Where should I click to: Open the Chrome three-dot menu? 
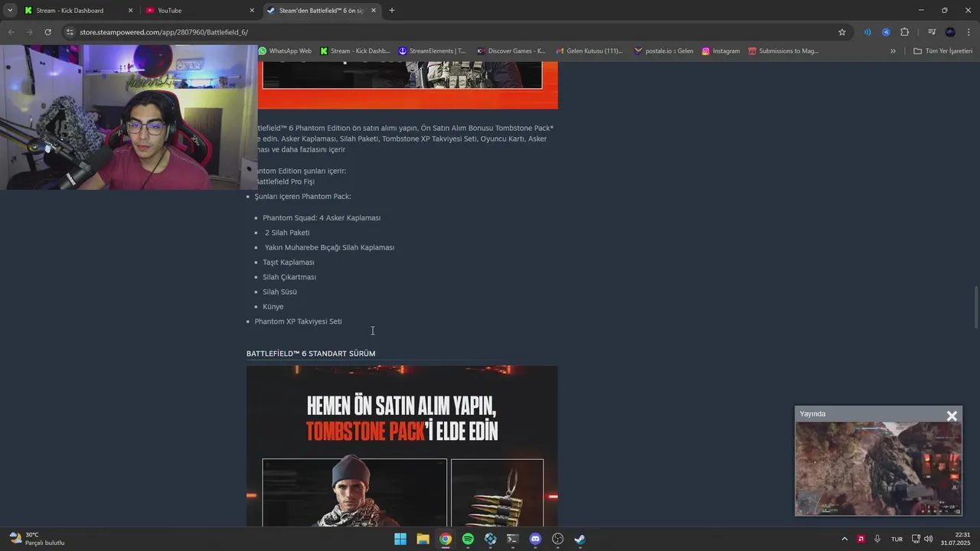(969, 32)
